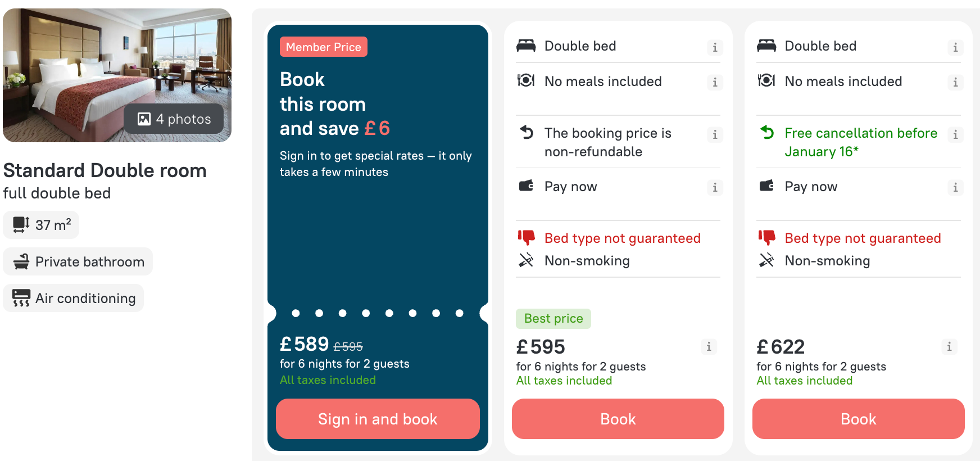Click the Air conditioning amenity tag

click(74, 298)
